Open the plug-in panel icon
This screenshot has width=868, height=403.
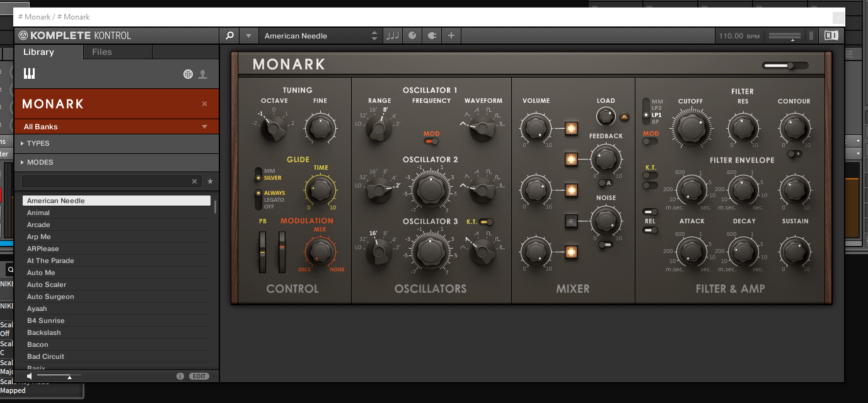[432, 36]
